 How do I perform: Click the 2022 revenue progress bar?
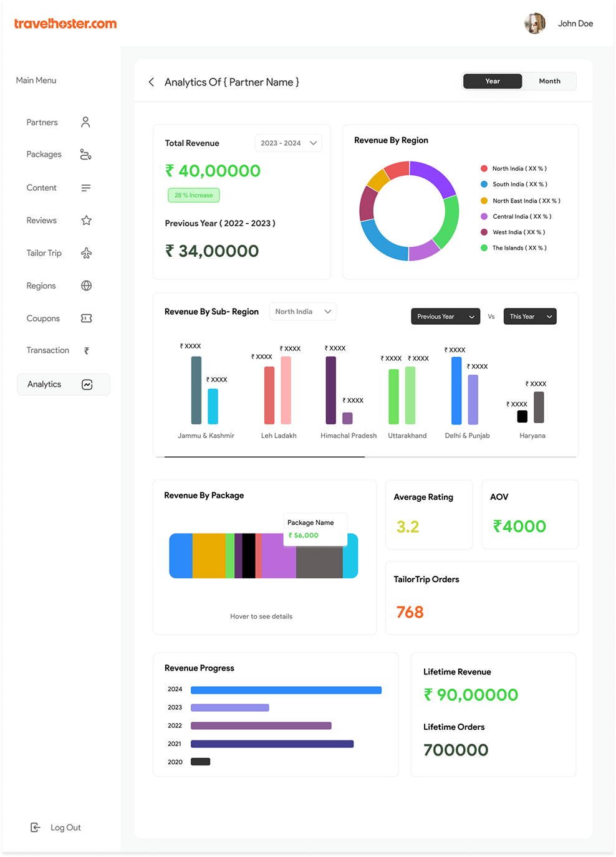261,725
